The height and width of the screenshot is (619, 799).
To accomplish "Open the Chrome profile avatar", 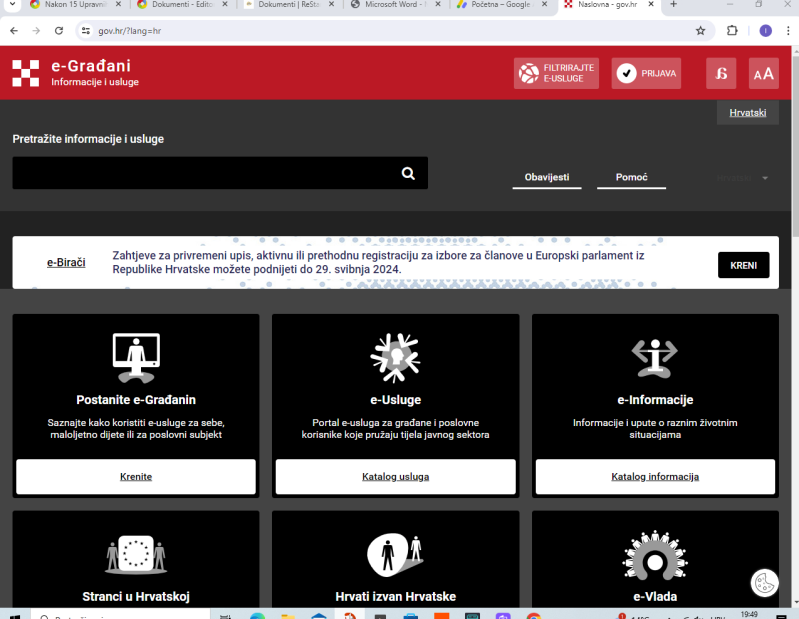I will coord(765,31).
